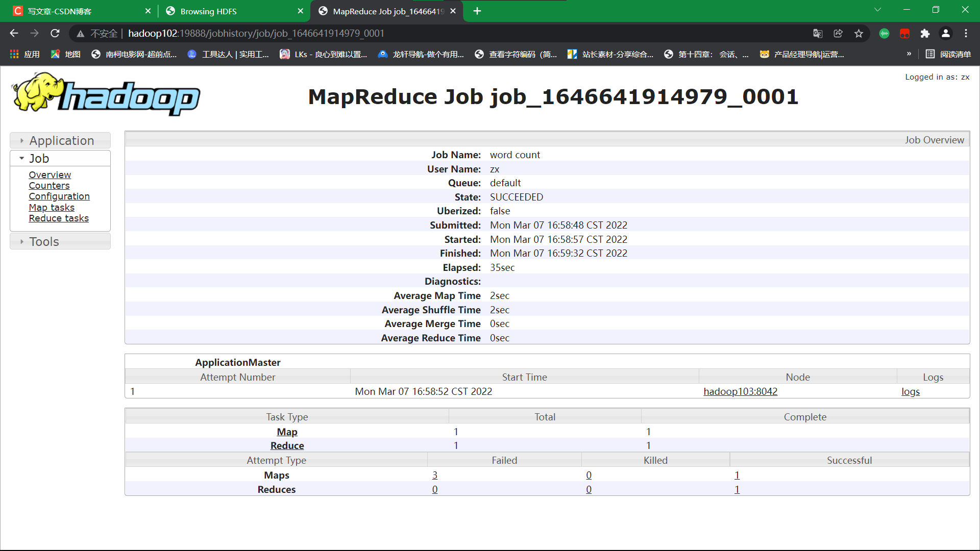Click the browser forward arrow
The height and width of the screenshot is (551, 980).
34,33
